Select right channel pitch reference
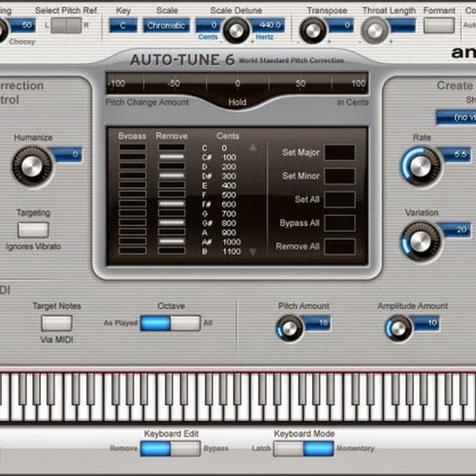This screenshot has width=476, height=476. pos(74,26)
